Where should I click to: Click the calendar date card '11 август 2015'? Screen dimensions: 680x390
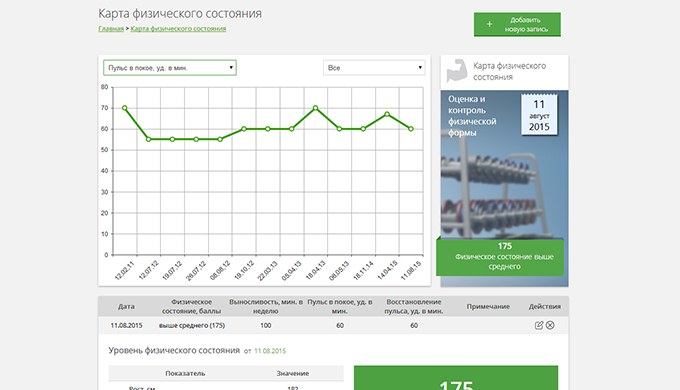coord(539,115)
